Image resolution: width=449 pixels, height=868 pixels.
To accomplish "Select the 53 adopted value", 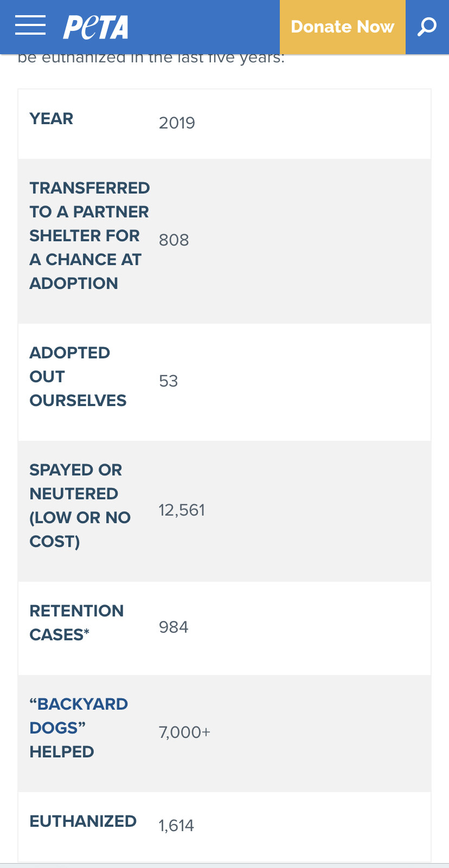I will pos(168,381).
